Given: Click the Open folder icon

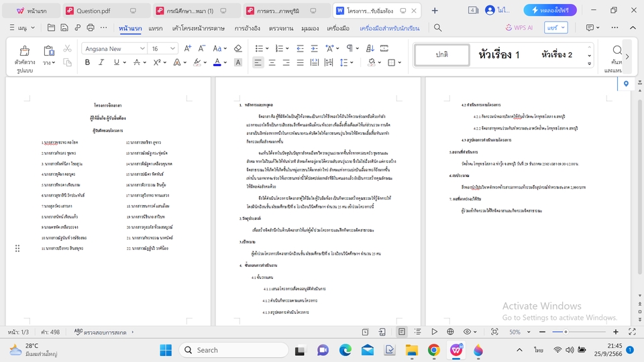Looking at the screenshot, I should point(51,27).
